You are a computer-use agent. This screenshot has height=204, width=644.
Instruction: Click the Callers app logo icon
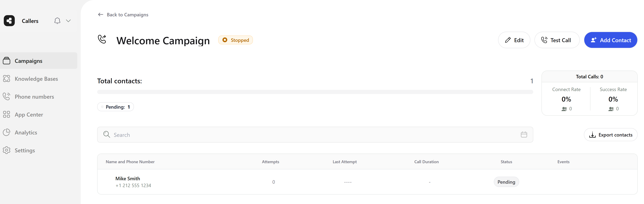click(9, 21)
